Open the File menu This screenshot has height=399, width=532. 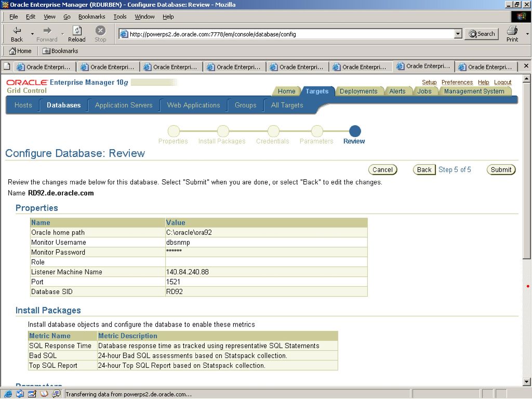coord(14,17)
